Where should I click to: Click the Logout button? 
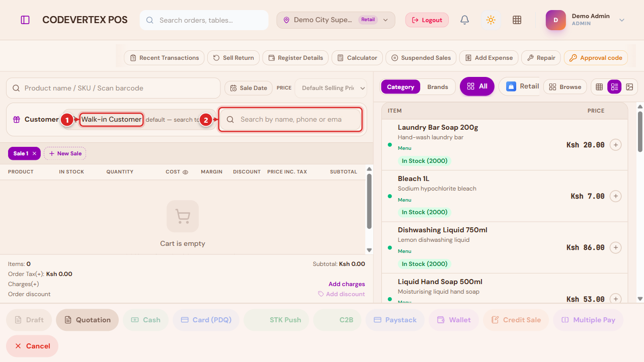pos(427,20)
